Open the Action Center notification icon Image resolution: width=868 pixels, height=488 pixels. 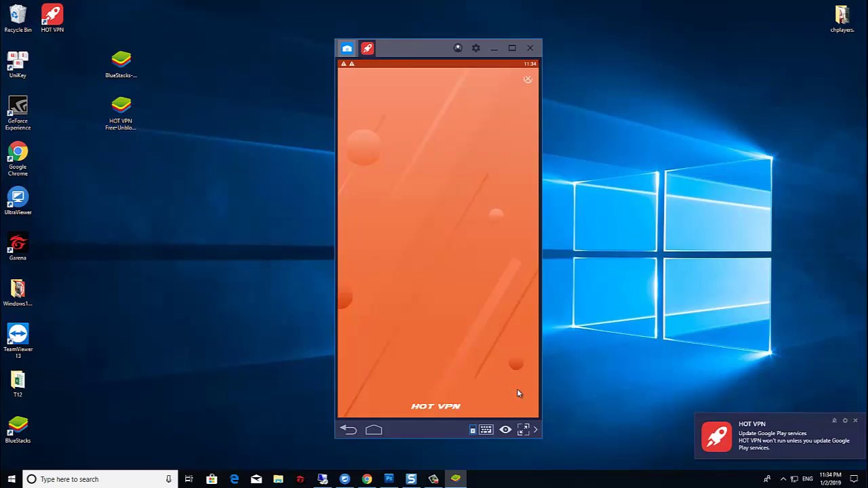854,479
